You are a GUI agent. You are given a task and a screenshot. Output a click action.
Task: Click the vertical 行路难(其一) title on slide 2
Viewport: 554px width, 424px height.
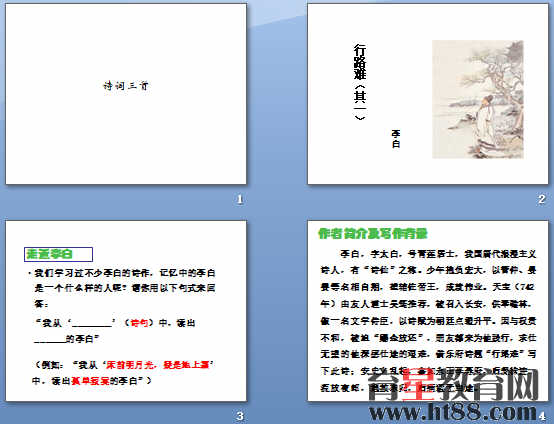(360, 82)
